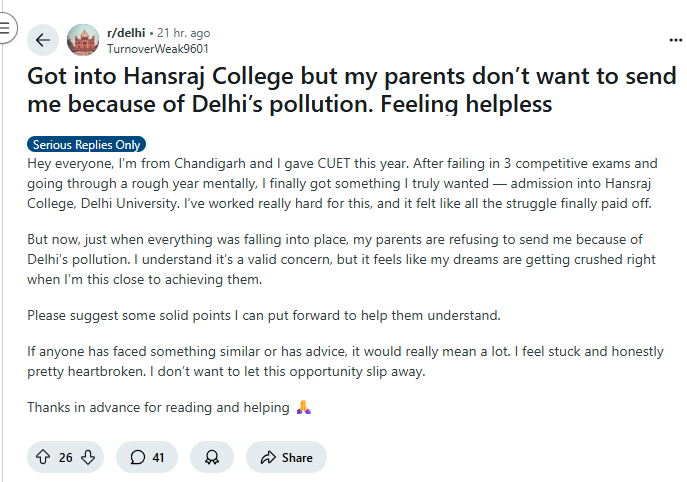
Task: Open TurnoverWeak9601's user profile
Action: 157,48
